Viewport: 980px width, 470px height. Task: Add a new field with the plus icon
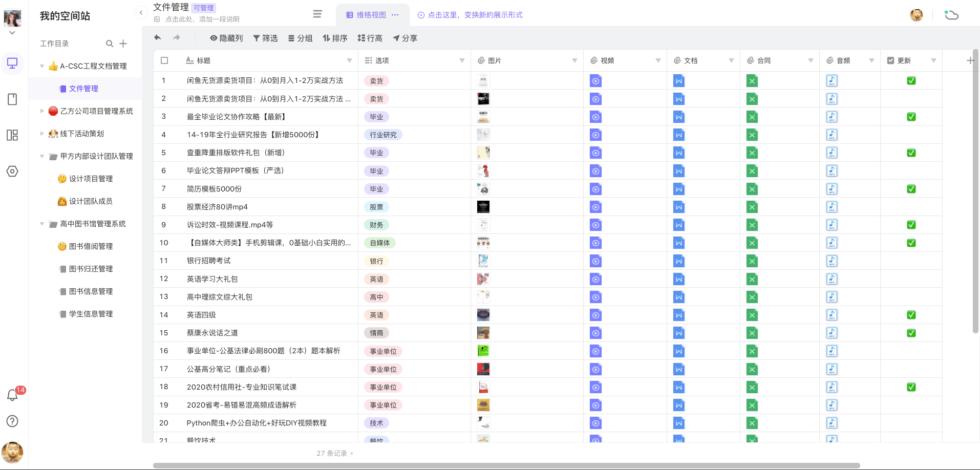coord(969,60)
